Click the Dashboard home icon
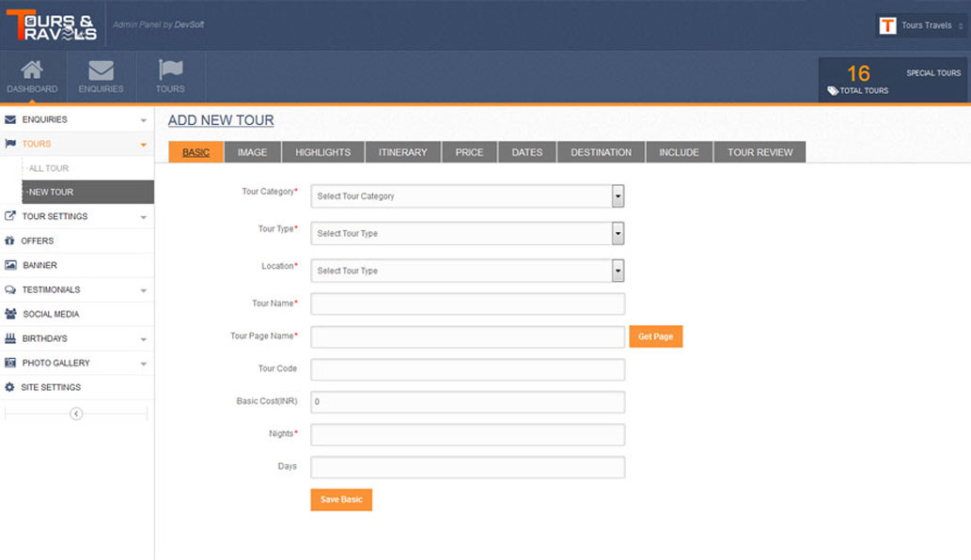Screen dimensions: 971x560 (32, 70)
